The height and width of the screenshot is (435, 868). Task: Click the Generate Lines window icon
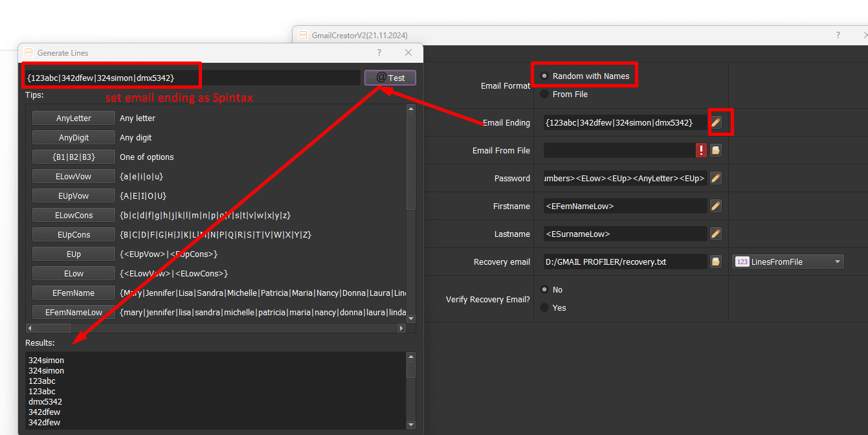[28, 52]
